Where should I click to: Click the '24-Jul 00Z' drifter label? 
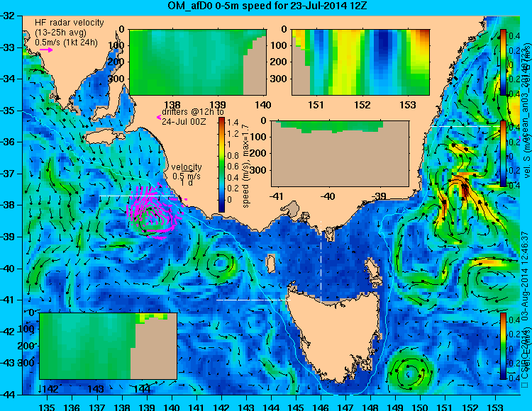(184, 122)
